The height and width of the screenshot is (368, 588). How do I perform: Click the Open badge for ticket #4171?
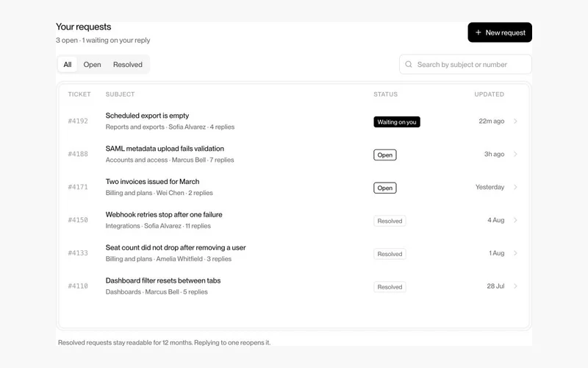[x=385, y=188]
